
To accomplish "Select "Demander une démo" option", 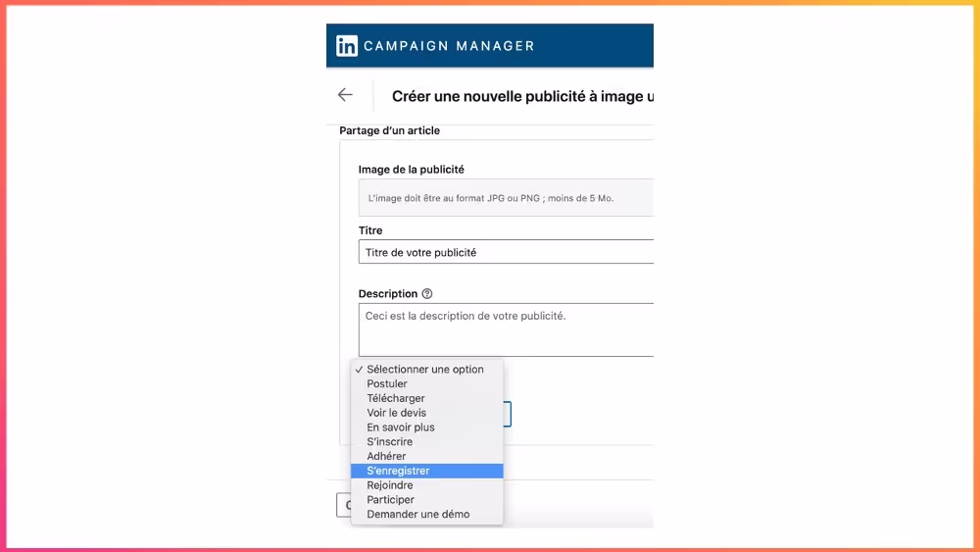I will pyautogui.click(x=427, y=514).
